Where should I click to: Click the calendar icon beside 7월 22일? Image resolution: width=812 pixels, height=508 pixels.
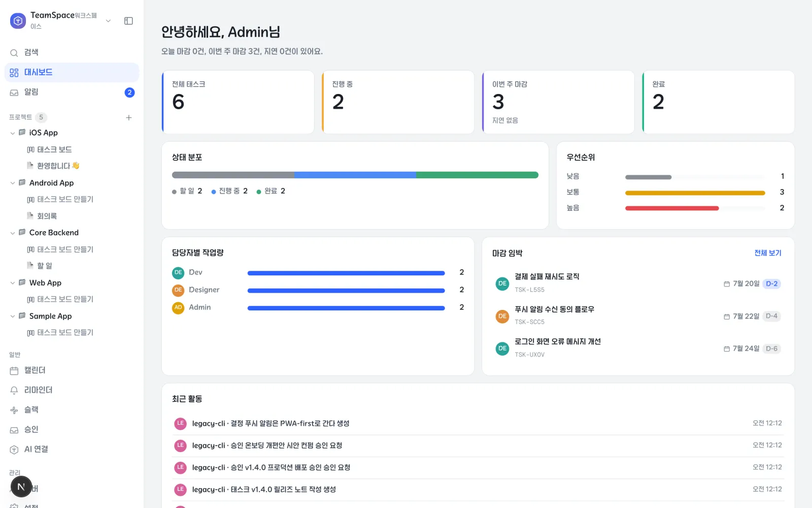click(727, 316)
